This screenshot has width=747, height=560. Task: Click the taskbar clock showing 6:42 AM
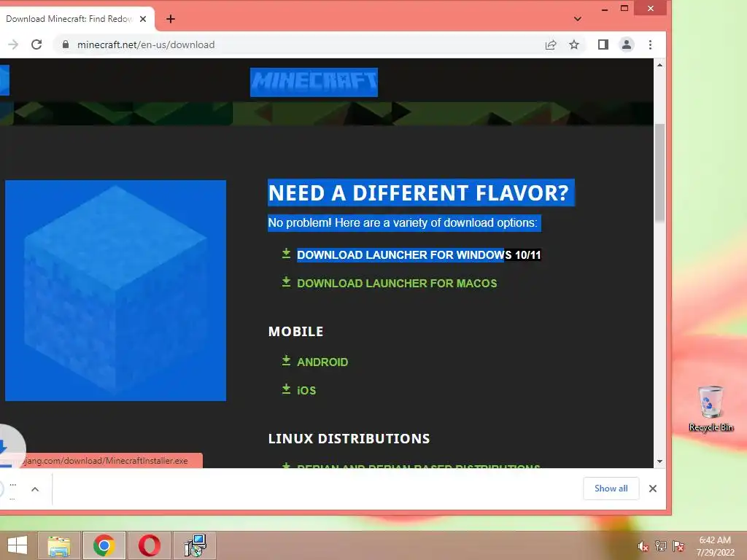[715, 546]
